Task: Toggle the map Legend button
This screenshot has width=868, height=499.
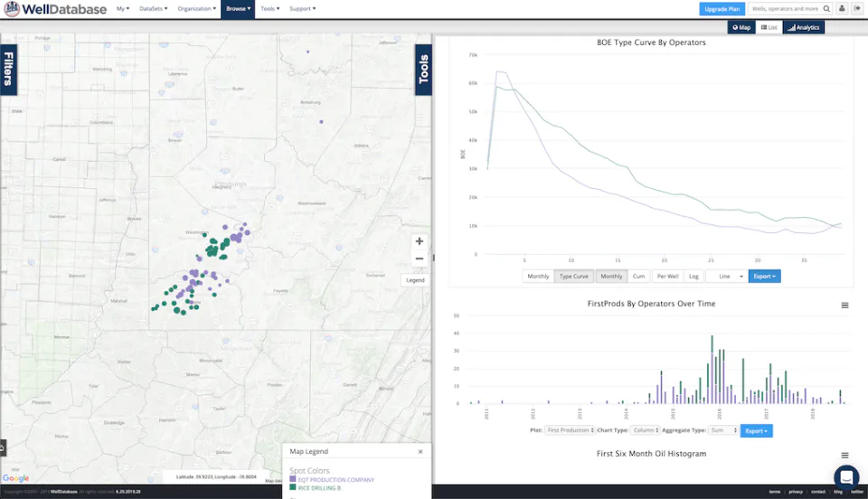Action: tap(415, 280)
